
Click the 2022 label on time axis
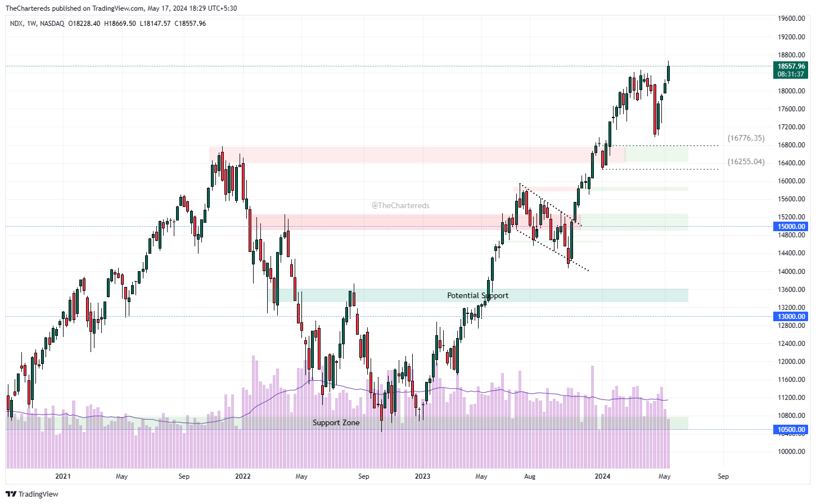(x=243, y=476)
